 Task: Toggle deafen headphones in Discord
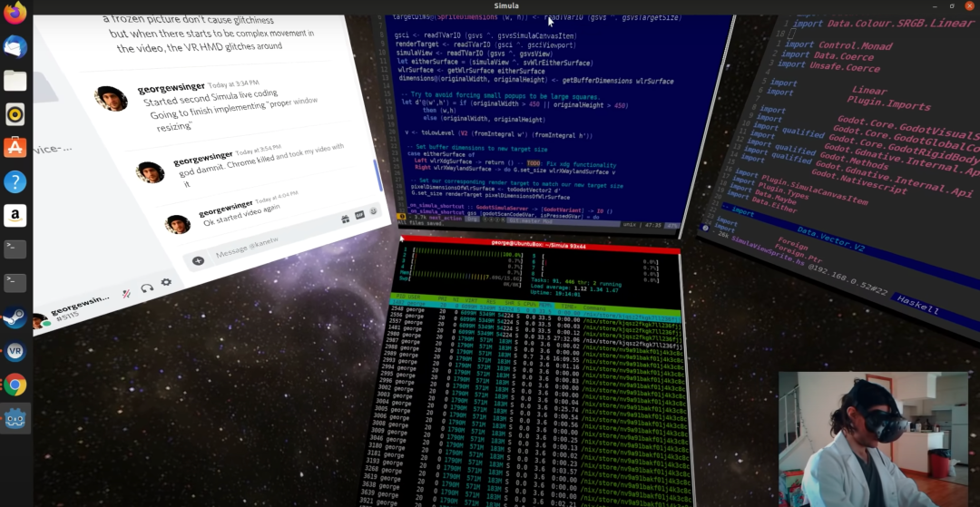[x=148, y=288]
